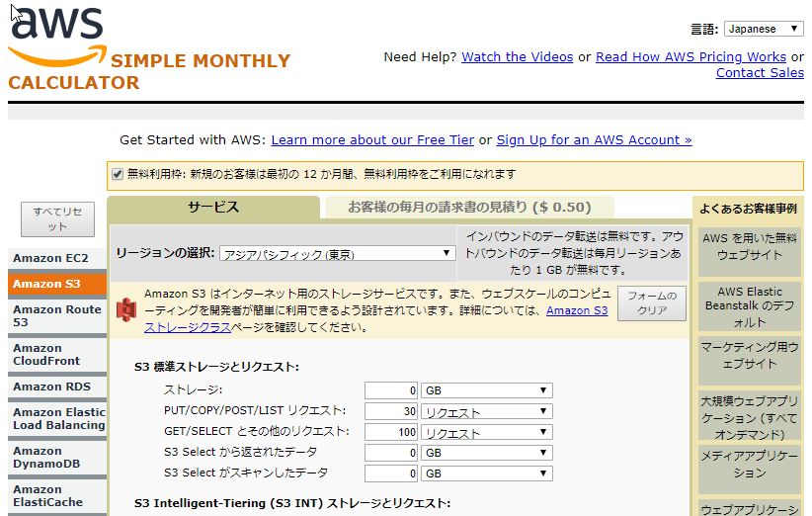
Task: Click S3 Intelligent-Tiering (S3 INT) heading
Action: (292, 503)
